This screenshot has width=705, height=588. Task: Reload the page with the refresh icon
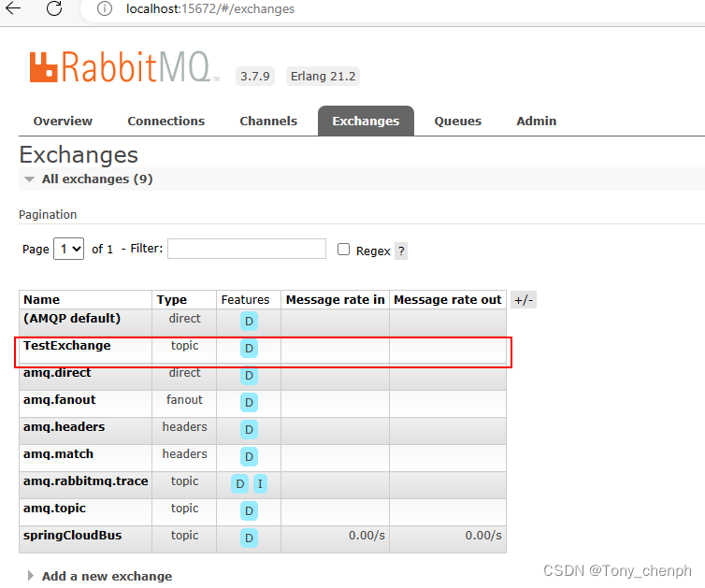pyautogui.click(x=54, y=8)
